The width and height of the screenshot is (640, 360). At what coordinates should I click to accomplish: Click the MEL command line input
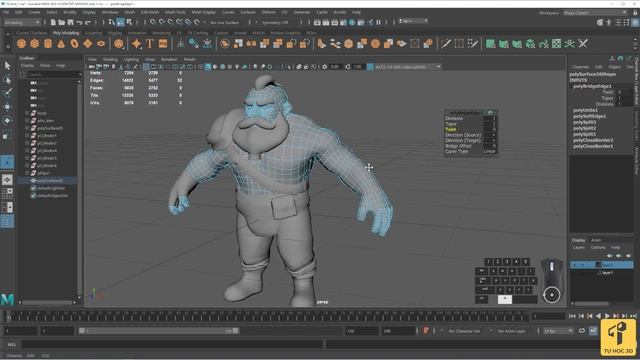pos(171,344)
